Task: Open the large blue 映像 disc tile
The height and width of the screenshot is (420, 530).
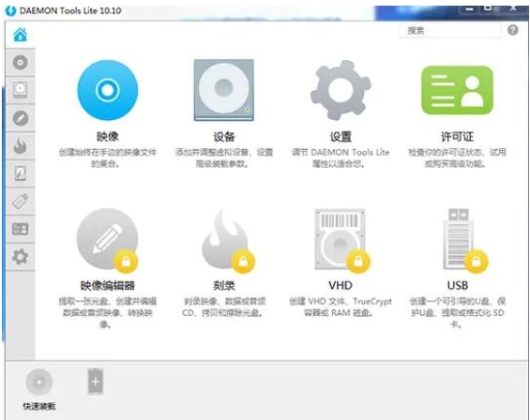Action: [108, 90]
